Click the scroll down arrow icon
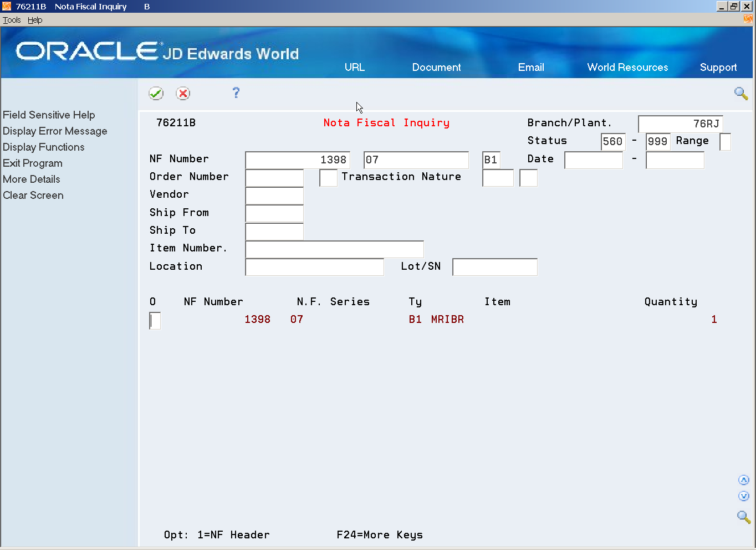Viewport: 756px width, 550px height. click(x=744, y=496)
